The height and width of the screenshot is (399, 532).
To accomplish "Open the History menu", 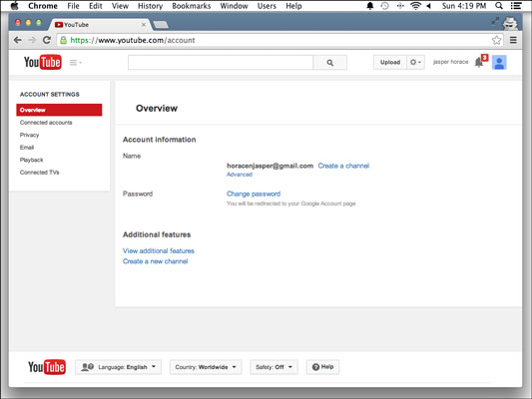I will pos(150,6).
